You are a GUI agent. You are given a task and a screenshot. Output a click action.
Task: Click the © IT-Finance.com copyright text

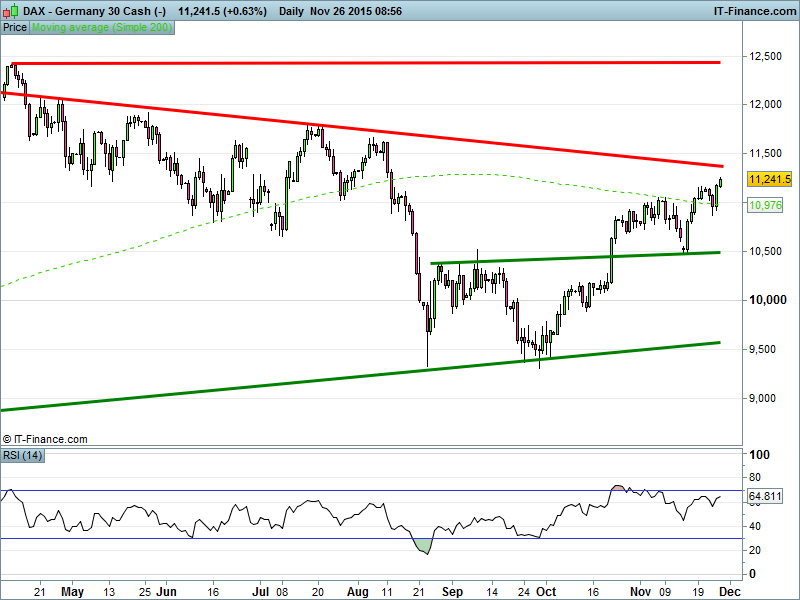(46, 439)
